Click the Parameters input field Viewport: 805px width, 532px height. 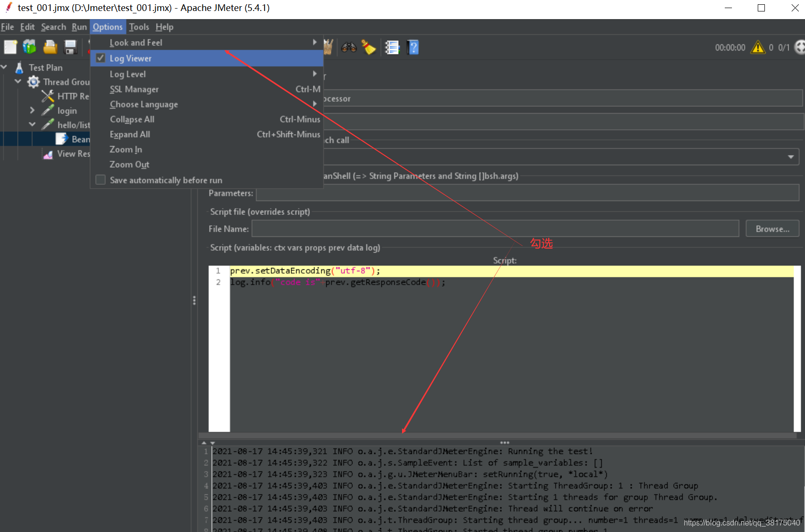pyautogui.click(x=528, y=193)
